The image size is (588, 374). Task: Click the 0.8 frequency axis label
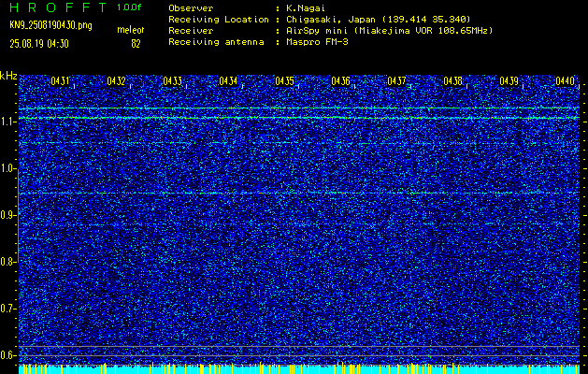point(7,262)
